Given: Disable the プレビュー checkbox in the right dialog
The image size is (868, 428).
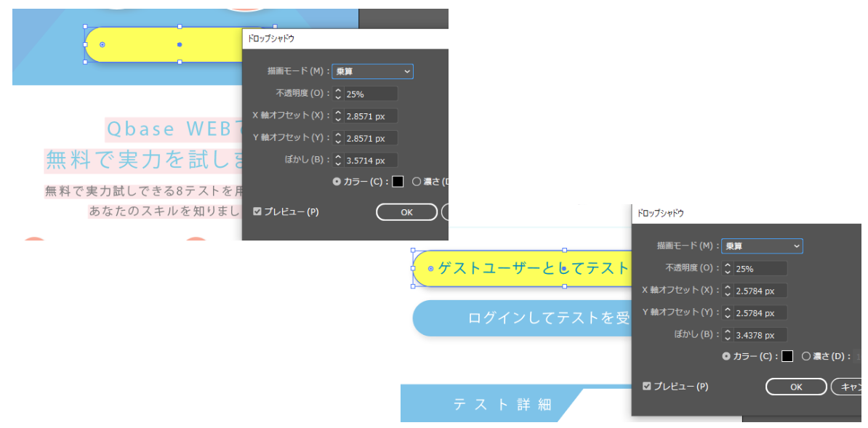Looking at the screenshot, I should pos(647,387).
